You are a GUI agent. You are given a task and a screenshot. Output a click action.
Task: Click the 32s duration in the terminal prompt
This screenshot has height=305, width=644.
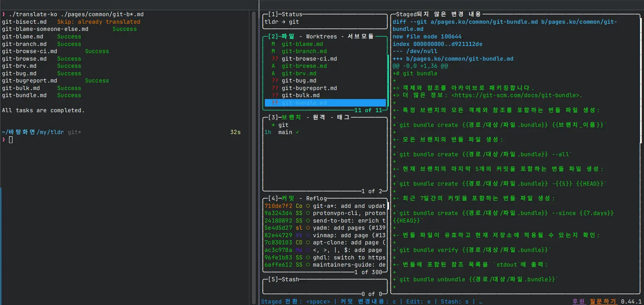pos(235,132)
